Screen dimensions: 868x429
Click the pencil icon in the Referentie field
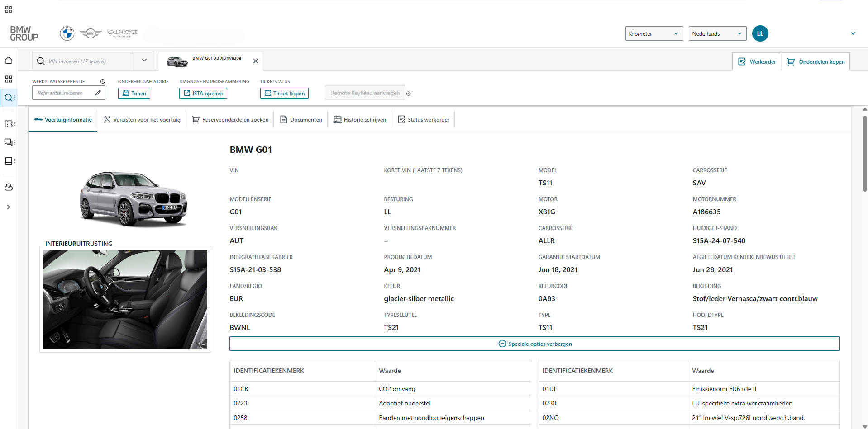click(x=98, y=93)
